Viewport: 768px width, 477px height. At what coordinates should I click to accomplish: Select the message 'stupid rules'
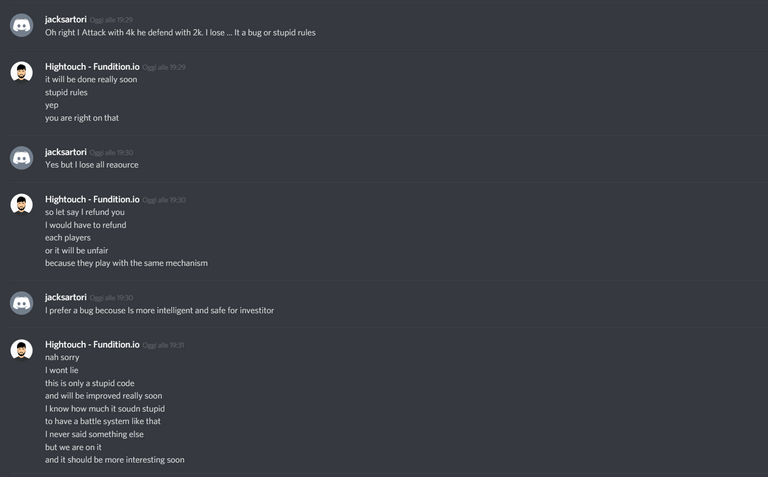pyautogui.click(x=66, y=92)
